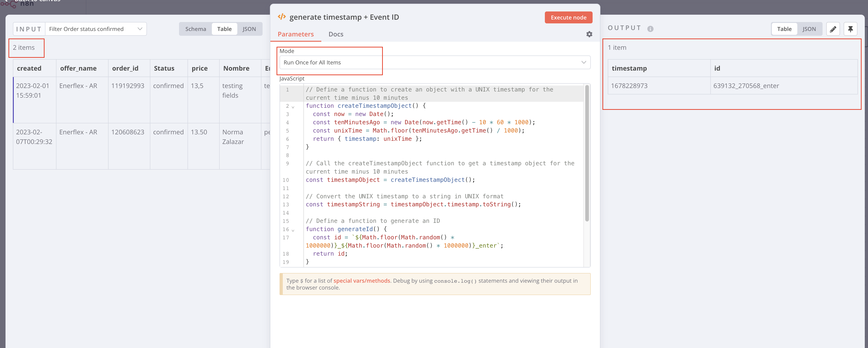This screenshot has height=348, width=868.
Task: Pin output data with pin icon
Action: 850,29
